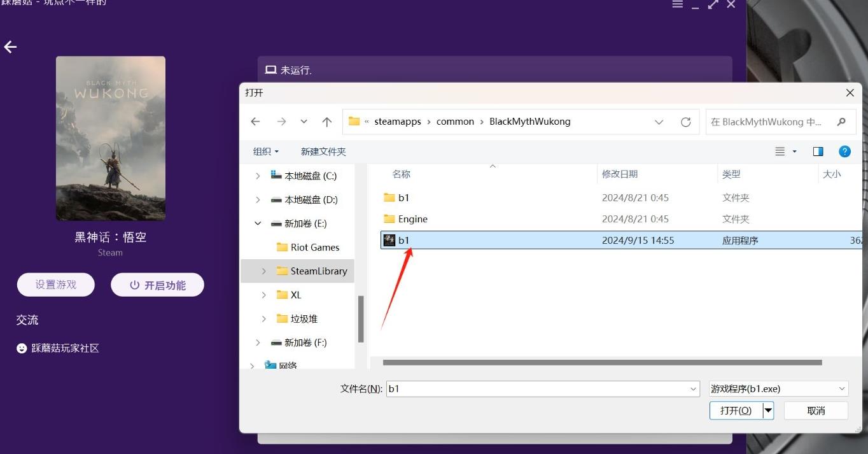This screenshot has height=454, width=868.
Task: Close the 打开 file dialog
Action: 850,93
